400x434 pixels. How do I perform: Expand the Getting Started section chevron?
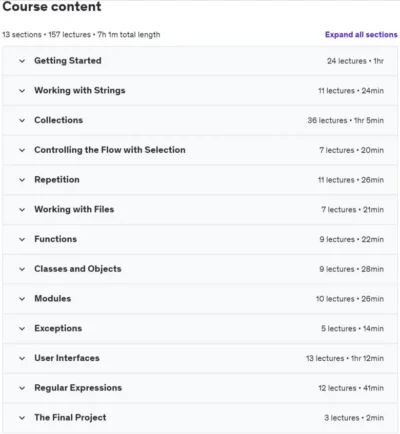click(22, 61)
